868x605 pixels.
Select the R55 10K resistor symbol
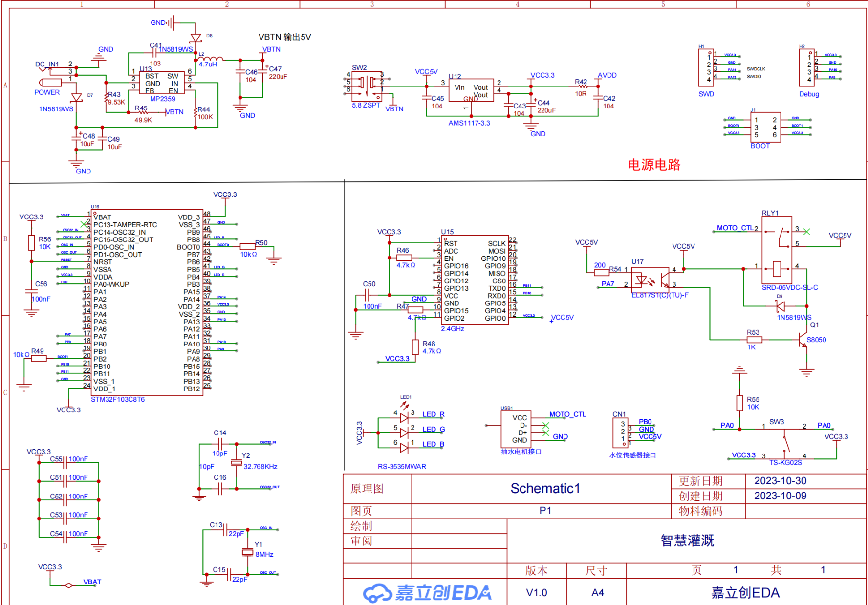[739, 403]
